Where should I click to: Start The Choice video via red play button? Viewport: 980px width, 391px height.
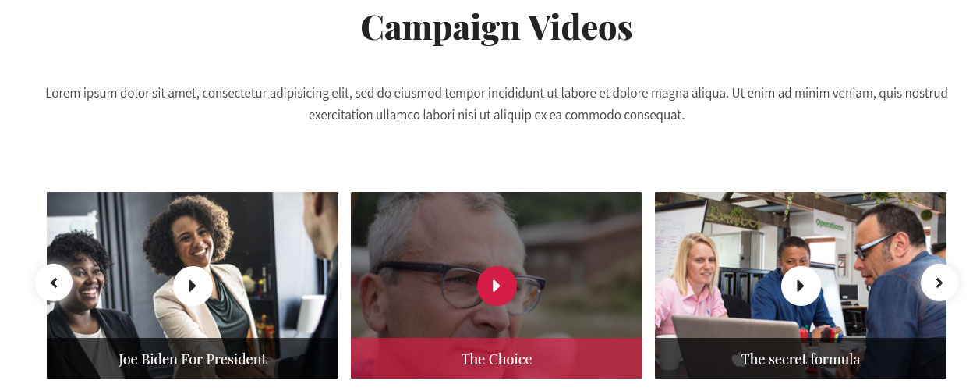(x=497, y=286)
